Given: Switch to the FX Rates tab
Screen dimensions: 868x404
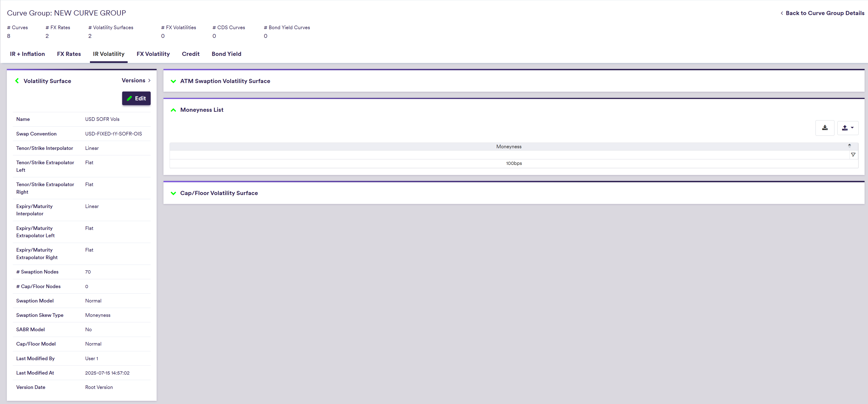Looking at the screenshot, I should [69, 54].
